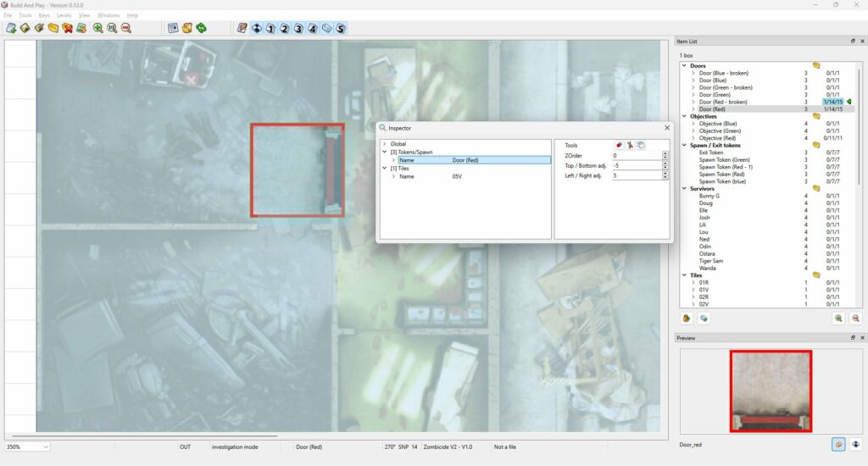Toggle the layers stack toolbar button
The height and width of the screenshot is (466, 868).
tap(256, 28)
